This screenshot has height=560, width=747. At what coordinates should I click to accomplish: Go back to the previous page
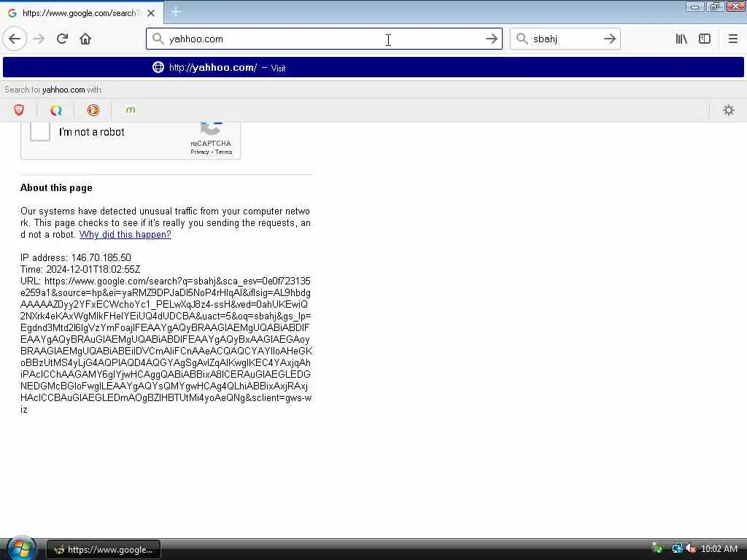[15, 39]
